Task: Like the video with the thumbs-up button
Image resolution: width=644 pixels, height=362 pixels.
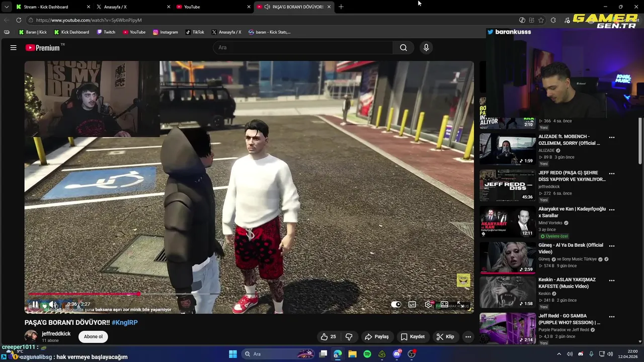Action: (329, 337)
